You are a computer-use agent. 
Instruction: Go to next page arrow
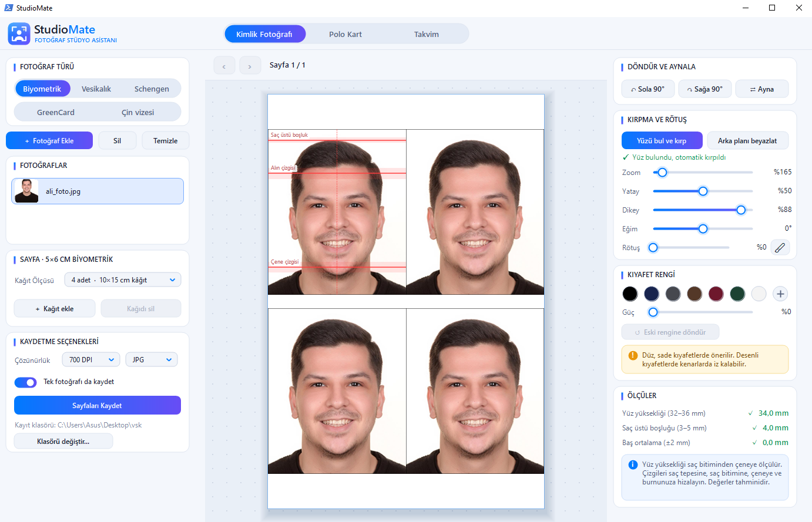[x=250, y=66]
